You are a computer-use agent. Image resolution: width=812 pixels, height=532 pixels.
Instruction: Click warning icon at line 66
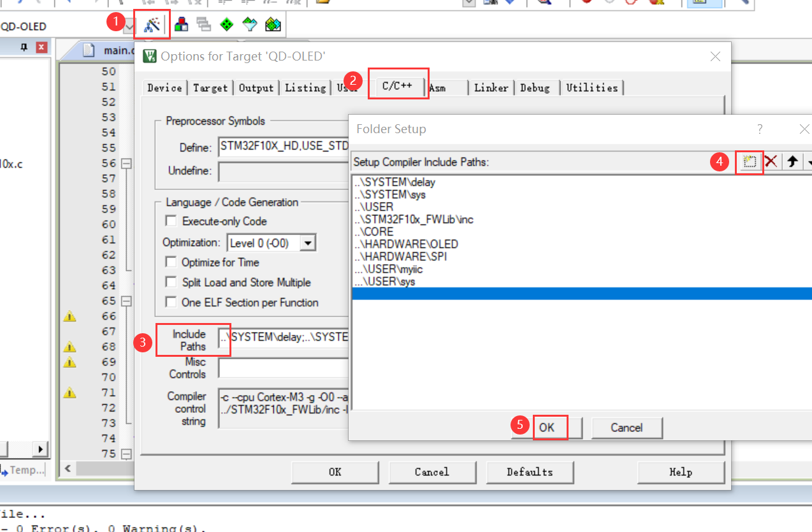[69, 316]
